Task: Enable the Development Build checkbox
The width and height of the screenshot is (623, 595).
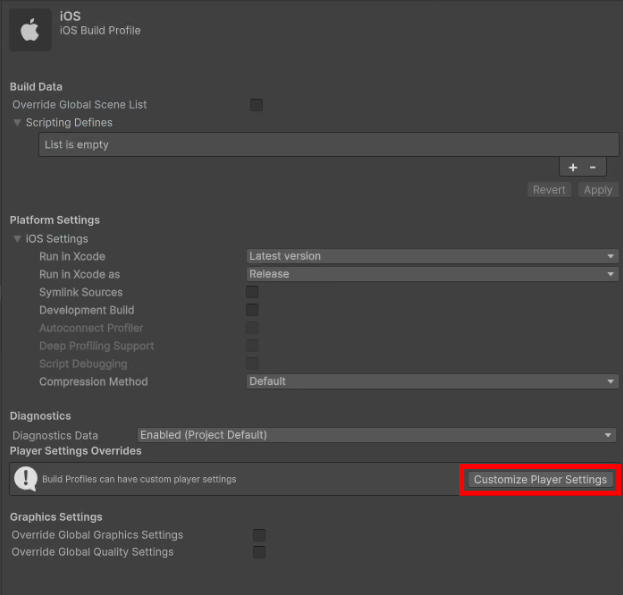Action: 252,310
